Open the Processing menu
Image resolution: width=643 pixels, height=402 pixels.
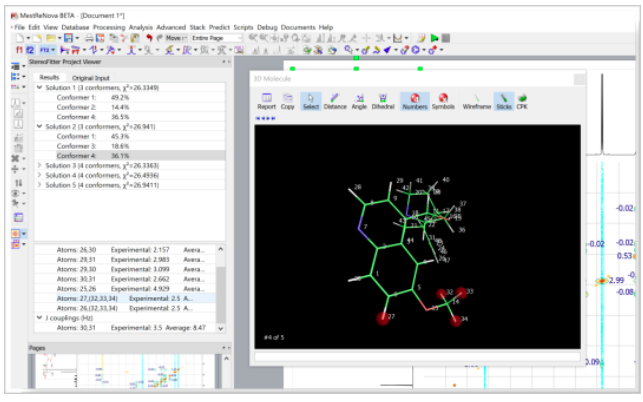[109, 27]
